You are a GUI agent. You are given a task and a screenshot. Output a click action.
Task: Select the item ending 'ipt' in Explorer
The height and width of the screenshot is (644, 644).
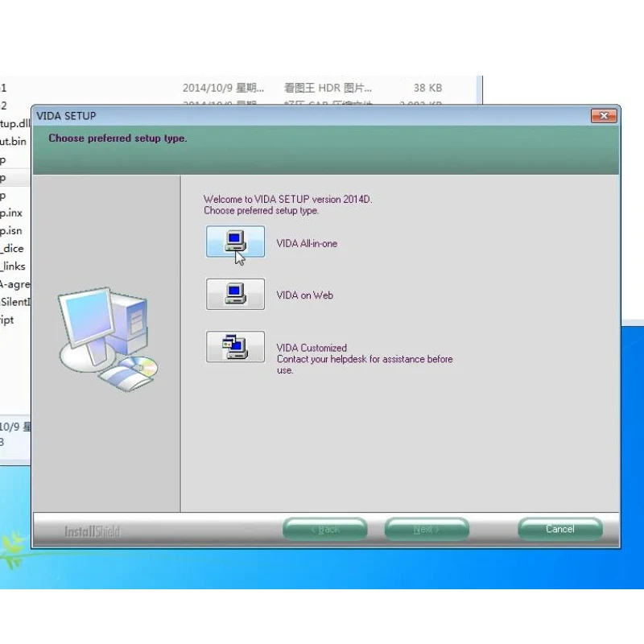pyautogui.click(x=7, y=320)
